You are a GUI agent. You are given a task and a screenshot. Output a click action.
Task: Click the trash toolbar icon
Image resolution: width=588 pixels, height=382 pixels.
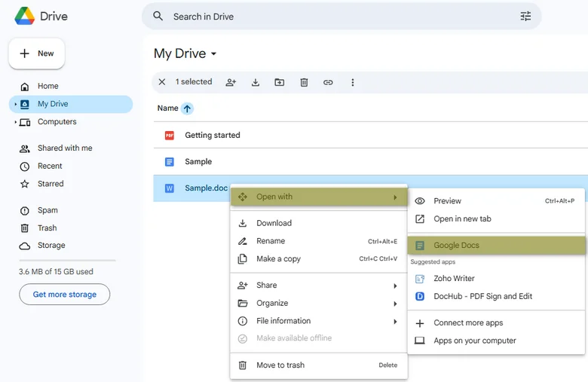[304, 82]
